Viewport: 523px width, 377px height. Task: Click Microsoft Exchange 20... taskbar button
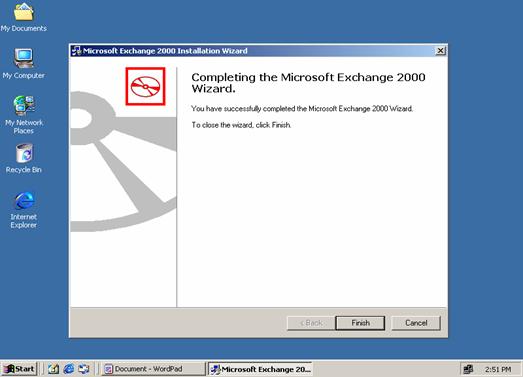[260, 369]
